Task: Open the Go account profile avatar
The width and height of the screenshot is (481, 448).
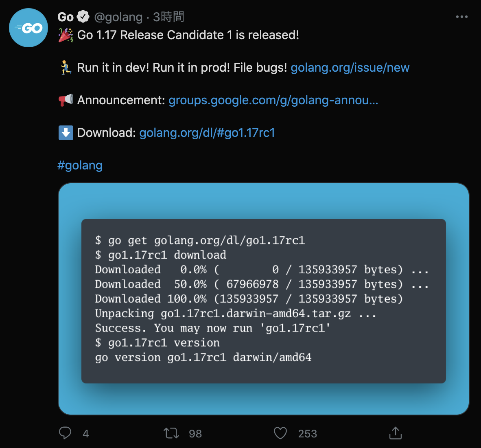Action: coord(28,27)
